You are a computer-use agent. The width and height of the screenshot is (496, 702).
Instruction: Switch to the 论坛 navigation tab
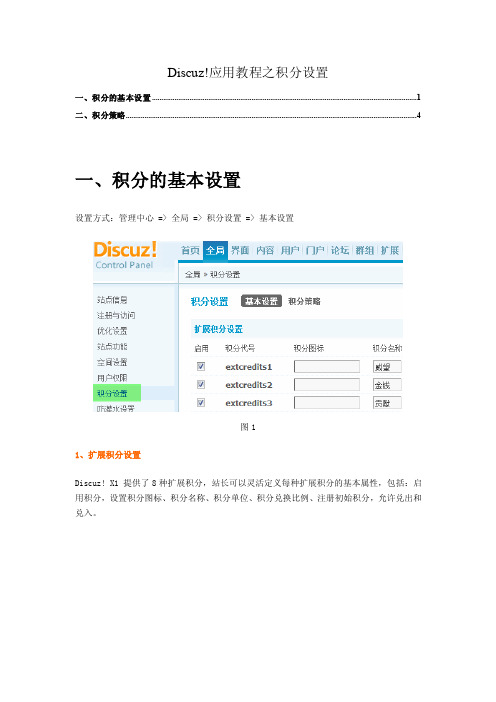tap(340, 250)
